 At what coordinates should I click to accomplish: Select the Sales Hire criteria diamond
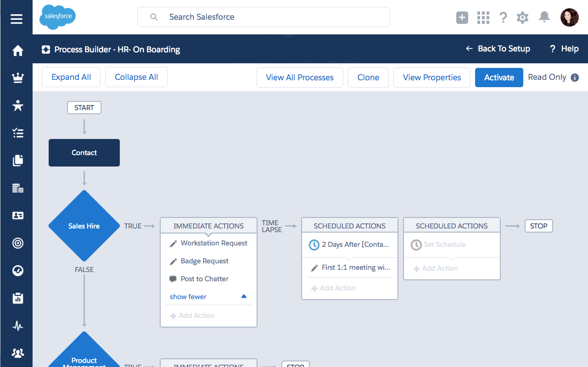click(x=84, y=226)
